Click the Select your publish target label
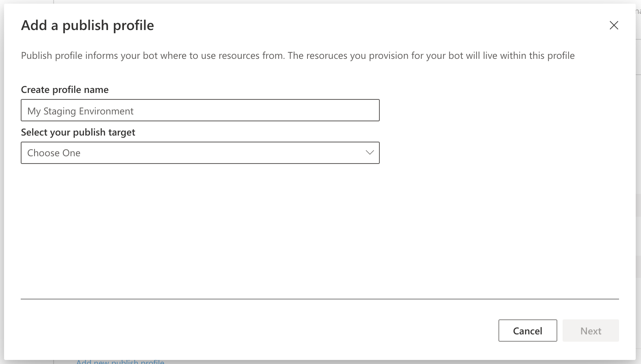Screen dimensions: 641x364 pos(78,132)
